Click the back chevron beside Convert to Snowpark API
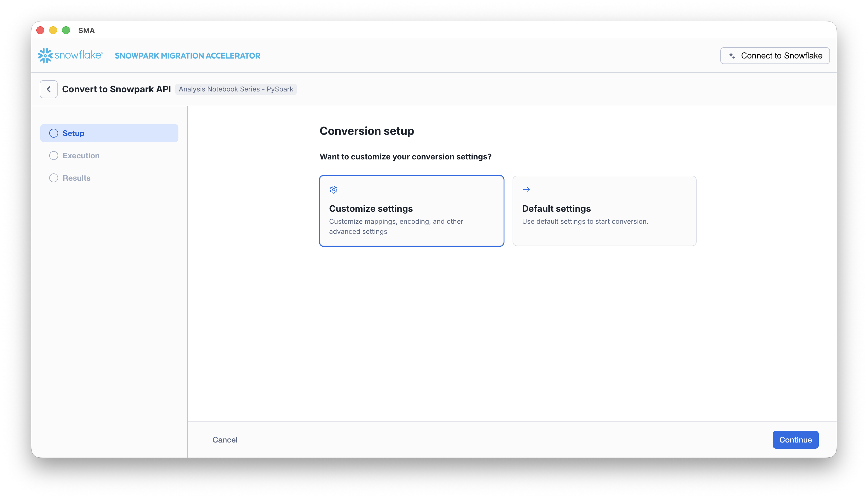 pos(48,89)
